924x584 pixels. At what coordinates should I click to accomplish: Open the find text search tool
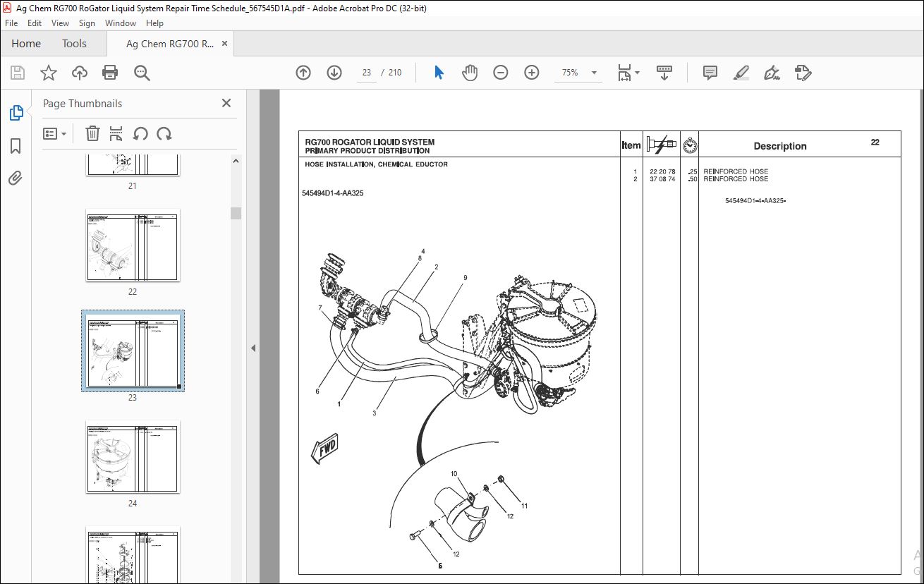[x=142, y=73]
